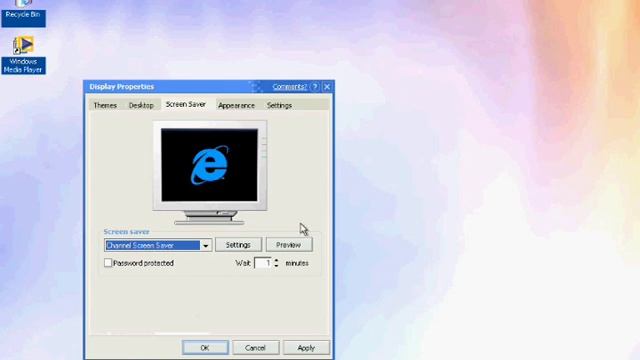The height and width of the screenshot is (360, 640).
Task: Confirm with the OK button
Action: tap(205, 348)
